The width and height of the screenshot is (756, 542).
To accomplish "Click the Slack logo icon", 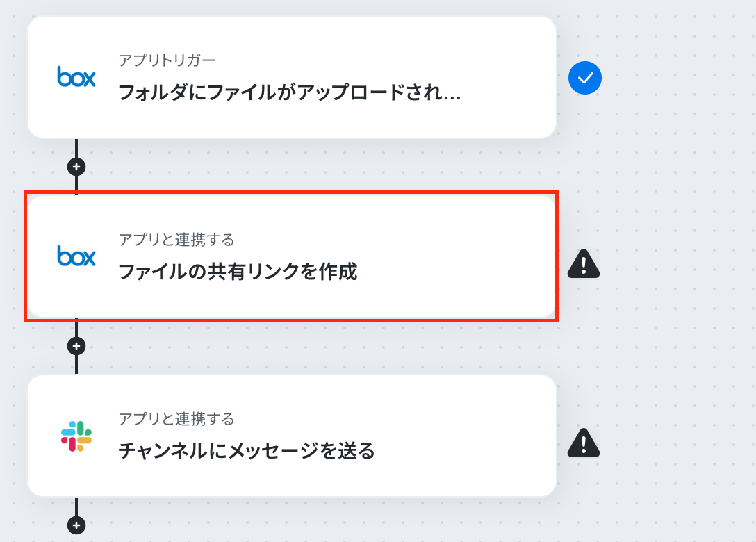I will click(x=76, y=436).
